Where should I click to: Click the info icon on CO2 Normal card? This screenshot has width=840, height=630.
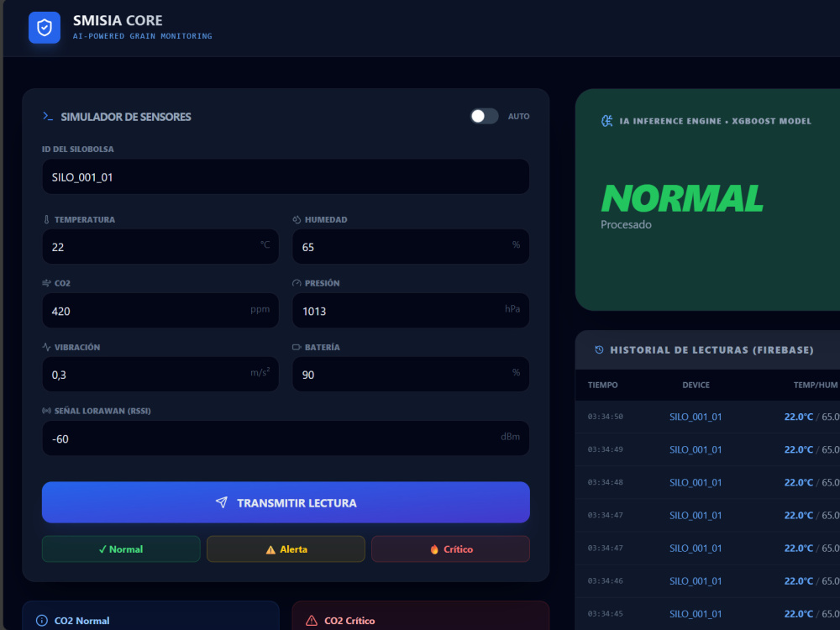[x=42, y=621]
